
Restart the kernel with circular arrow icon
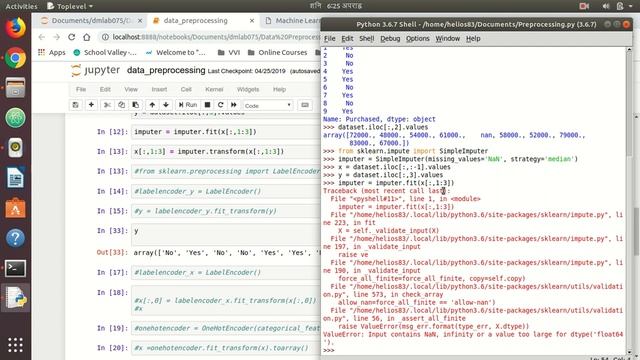[x=220, y=105]
